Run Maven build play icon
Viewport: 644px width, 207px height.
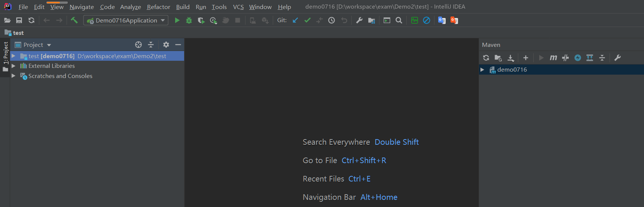[541, 58]
